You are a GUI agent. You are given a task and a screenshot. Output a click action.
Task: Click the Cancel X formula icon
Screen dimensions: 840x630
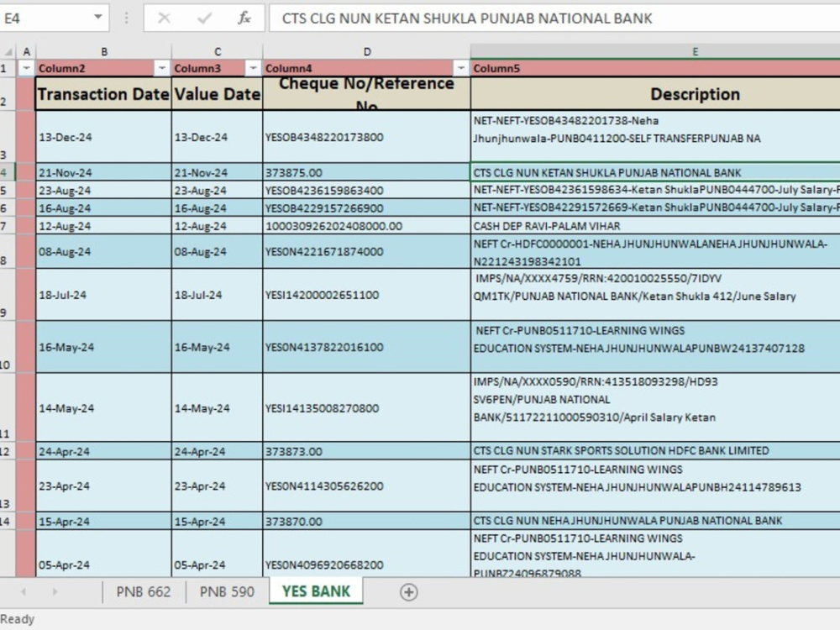pos(165,18)
